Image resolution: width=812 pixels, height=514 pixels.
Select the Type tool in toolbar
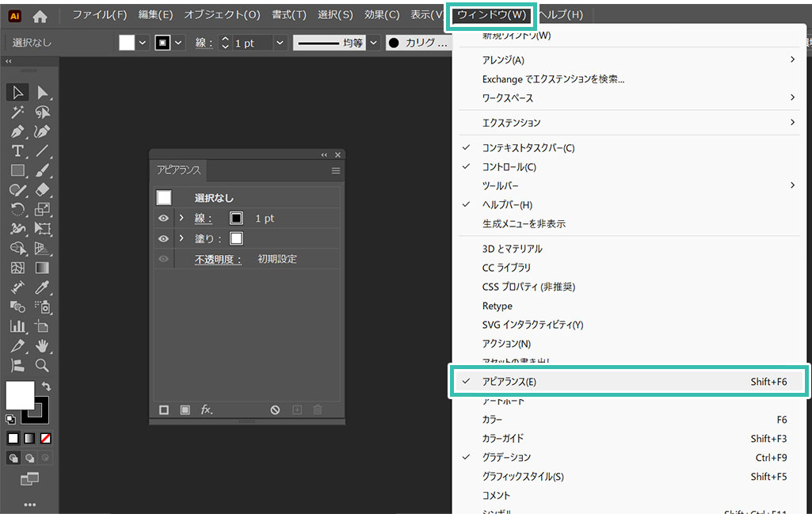tap(17, 150)
